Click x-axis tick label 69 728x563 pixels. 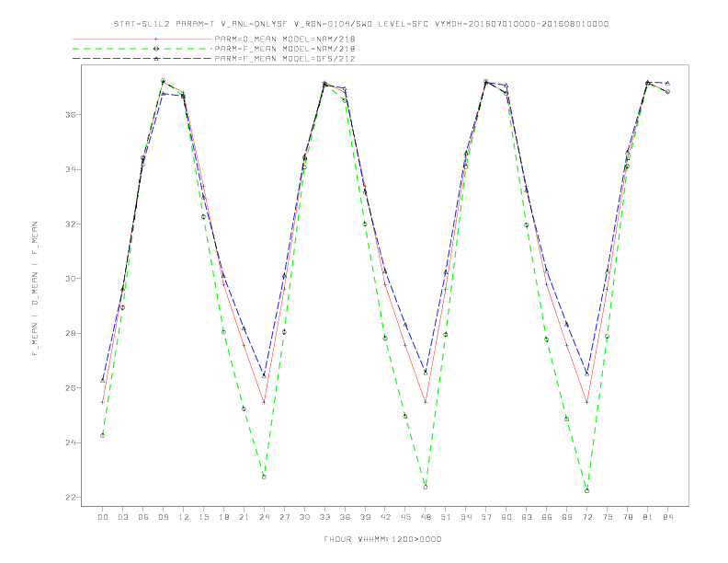point(567,517)
